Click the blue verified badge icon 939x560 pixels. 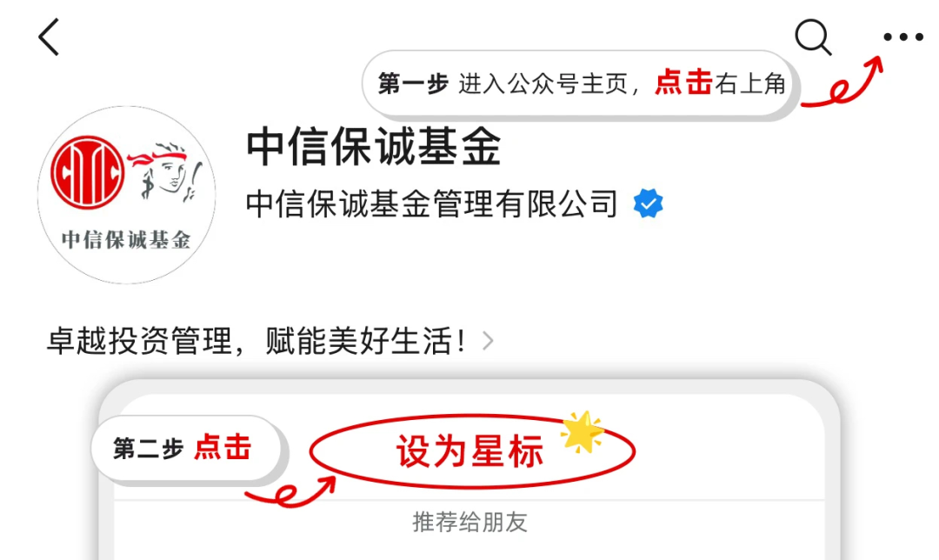(x=648, y=203)
